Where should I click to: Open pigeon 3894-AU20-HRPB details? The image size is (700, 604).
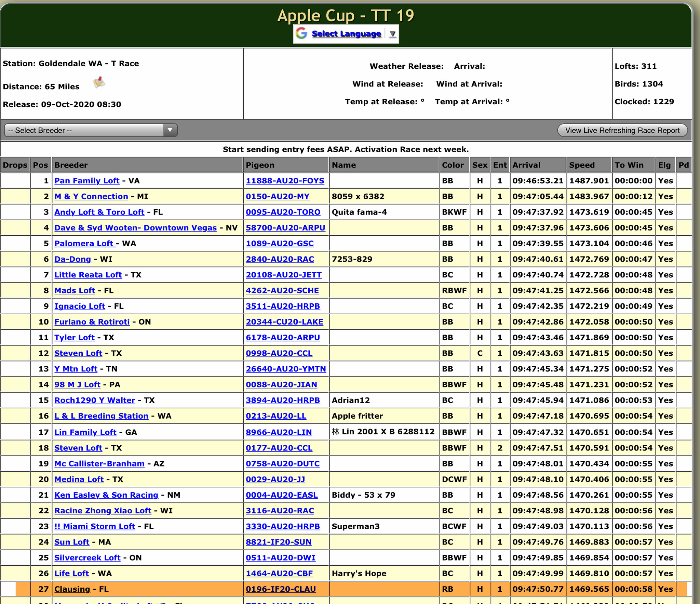(x=283, y=401)
